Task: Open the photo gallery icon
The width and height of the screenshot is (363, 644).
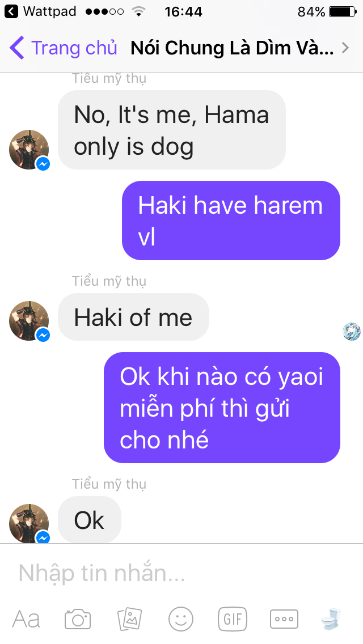Action: tap(129, 619)
